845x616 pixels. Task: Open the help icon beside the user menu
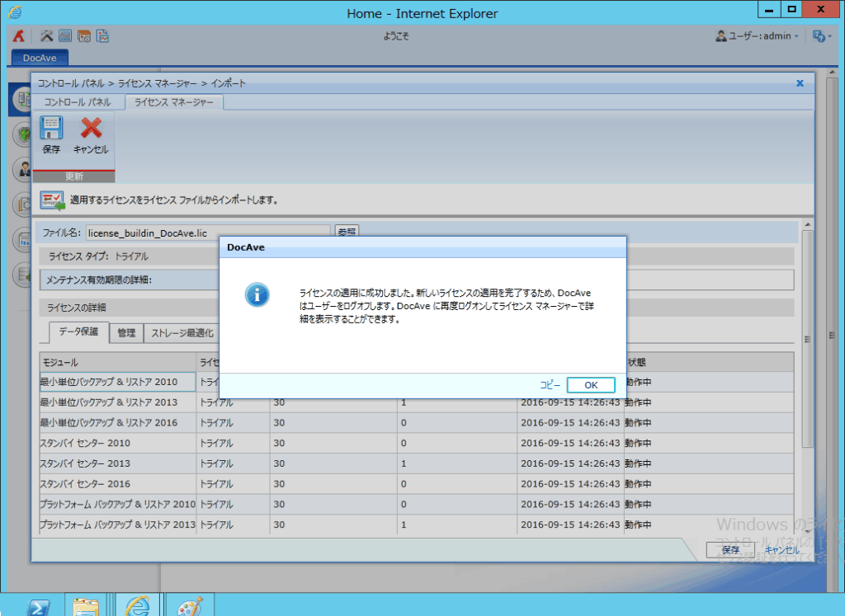(821, 36)
